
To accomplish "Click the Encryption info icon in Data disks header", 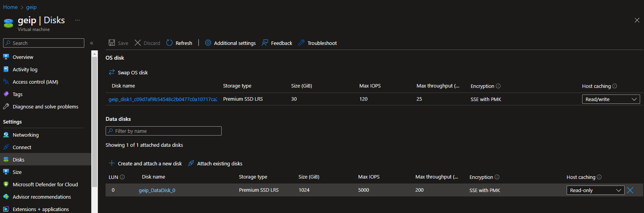I will (x=497, y=177).
